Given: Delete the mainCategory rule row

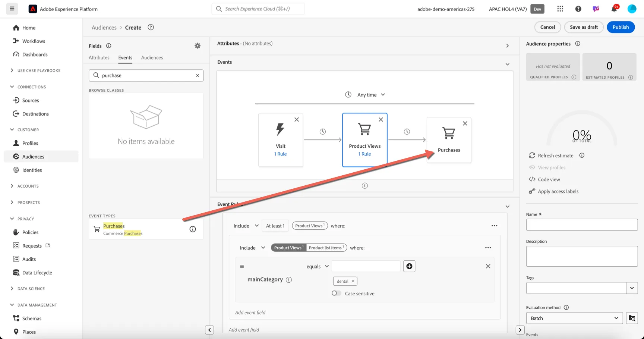Looking at the screenshot, I should pyautogui.click(x=488, y=266).
